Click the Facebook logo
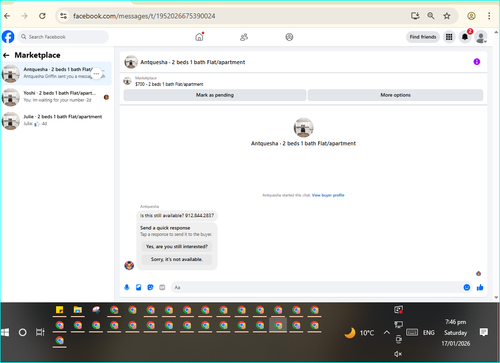Image resolution: width=500 pixels, height=363 pixels. click(8, 37)
